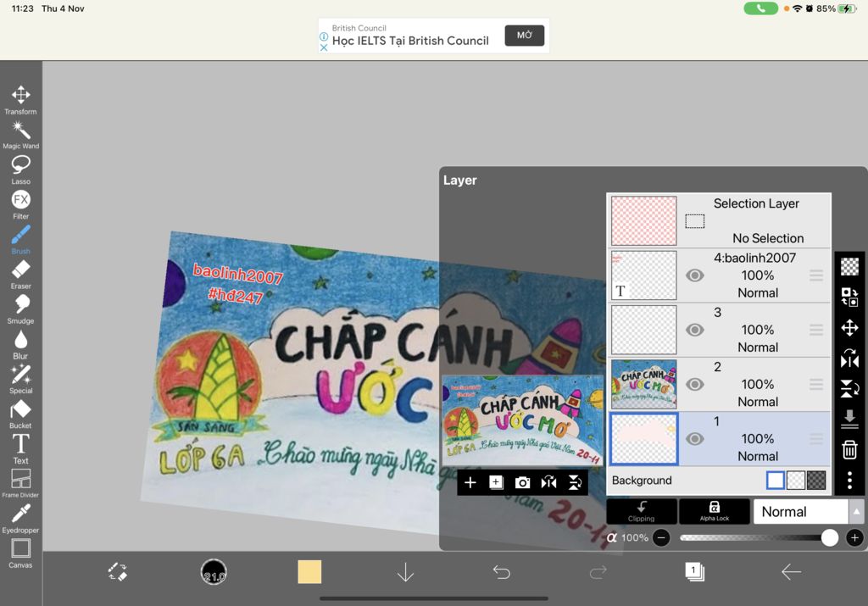Tap the back arrow in bottom bar
The width and height of the screenshot is (868, 606).
[791, 572]
